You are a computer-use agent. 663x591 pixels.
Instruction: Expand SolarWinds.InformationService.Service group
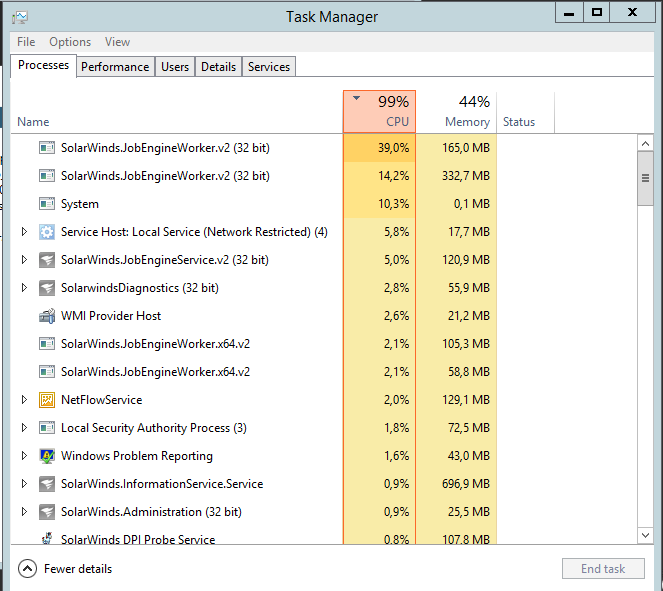point(25,484)
